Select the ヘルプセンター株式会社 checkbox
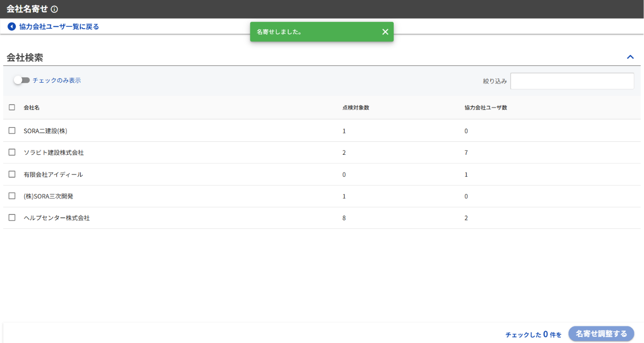Image resolution: width=644 pixels, height=343 pixels. coord(12,218)
